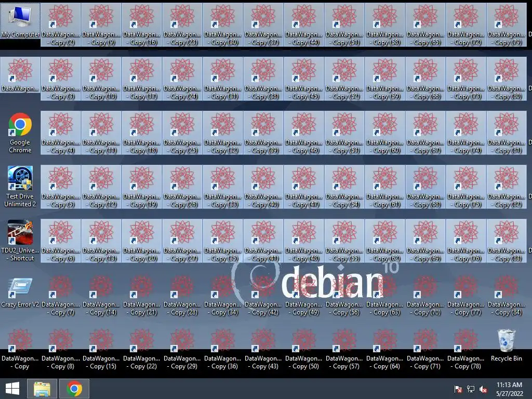The height and width of the screenshot is (399, 532).
Task: Select DataWagon - Copy (5) shortcut
Action: [x=61, y=187]
